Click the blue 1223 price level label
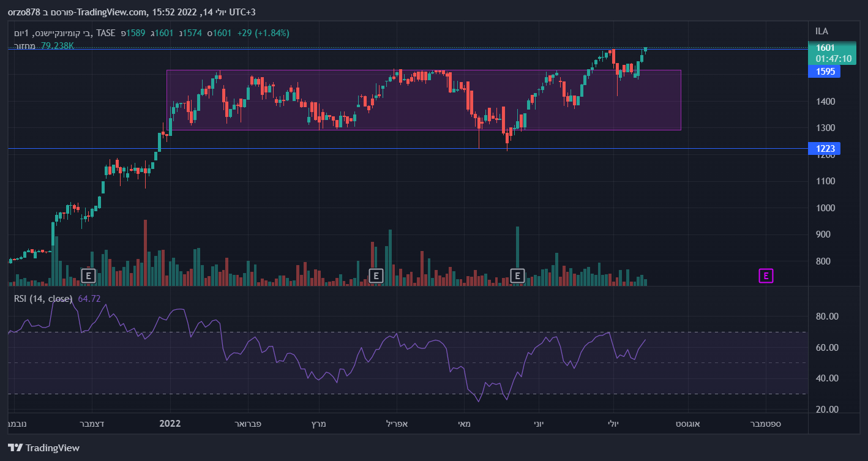This screenshot has height=461, width=868. (824, 148)
